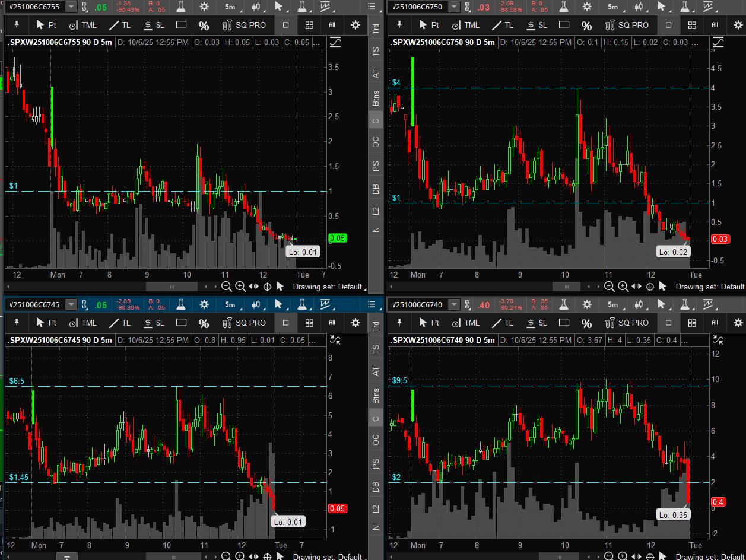Click zoom out magnifier below C6755 chart
This screenshot has width=746, height=560.
coord(227,287)
